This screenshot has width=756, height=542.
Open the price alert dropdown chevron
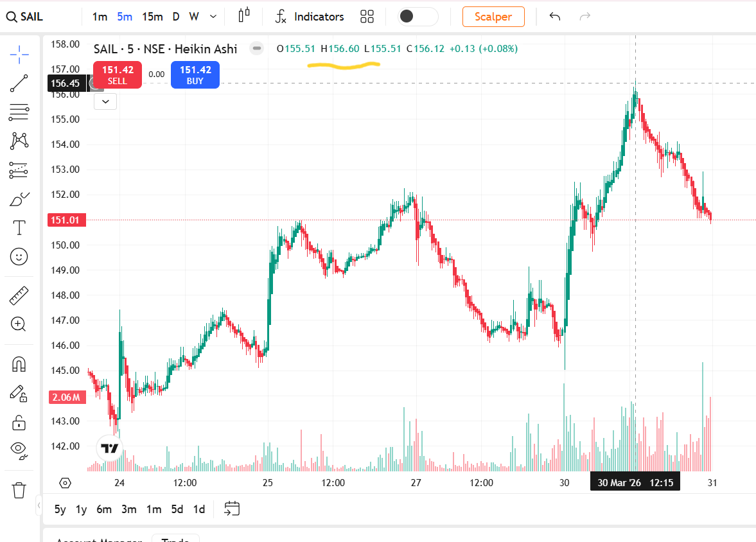coord(105,101)
